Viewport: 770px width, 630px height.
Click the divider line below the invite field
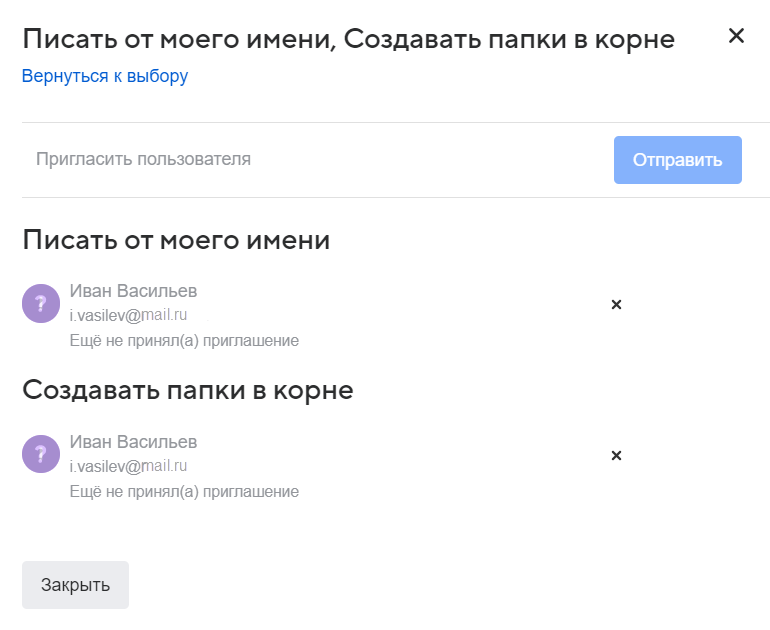coord(395,197)
